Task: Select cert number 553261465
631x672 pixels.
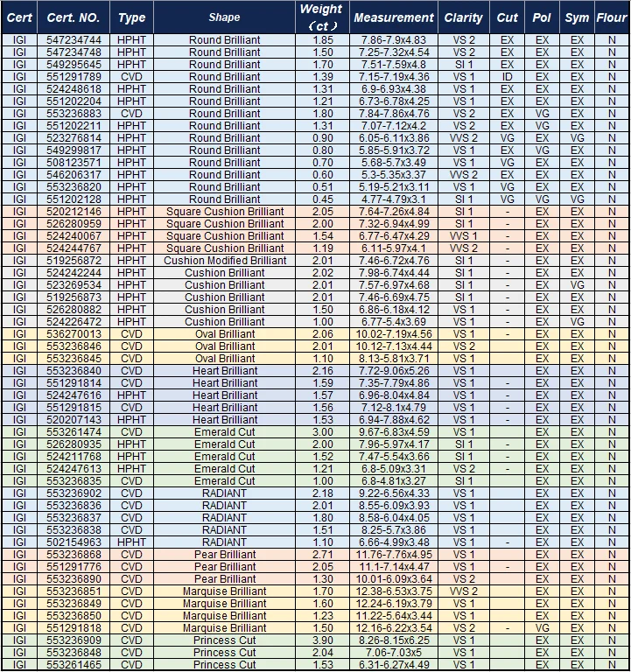Action: click(x=74, y=665)
